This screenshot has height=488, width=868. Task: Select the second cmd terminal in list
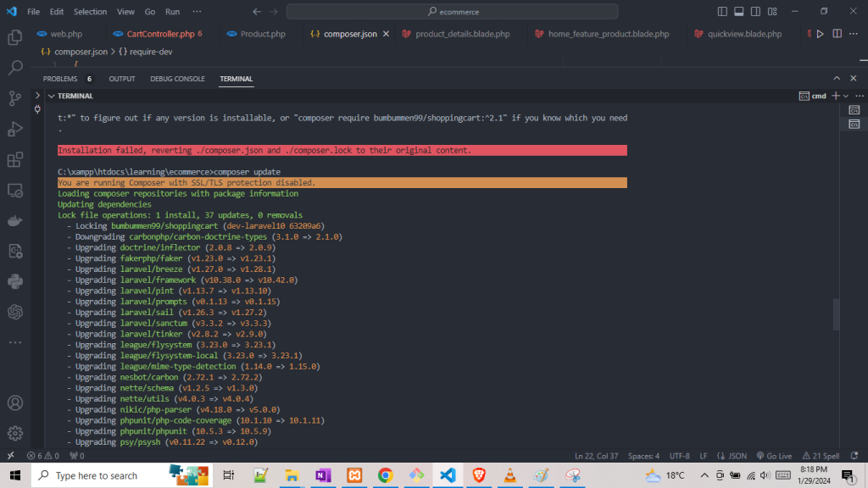tap(854, 124)
